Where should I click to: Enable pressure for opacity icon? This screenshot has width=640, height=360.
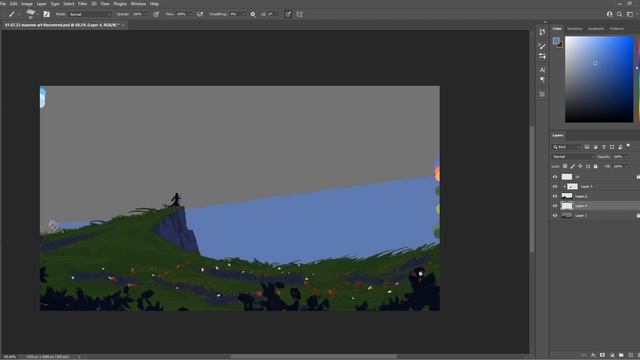point(156,14)
